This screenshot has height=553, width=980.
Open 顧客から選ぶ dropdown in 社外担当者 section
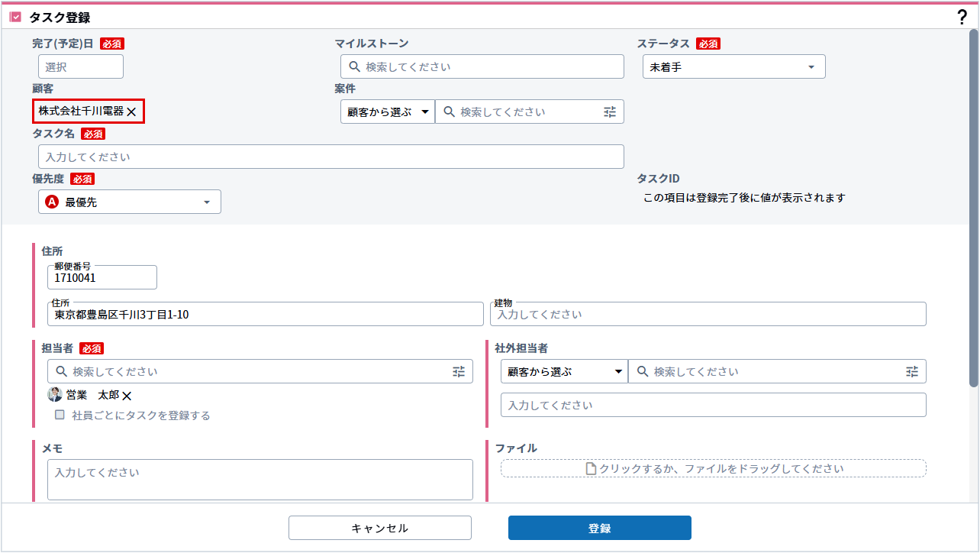click(563, 372)
